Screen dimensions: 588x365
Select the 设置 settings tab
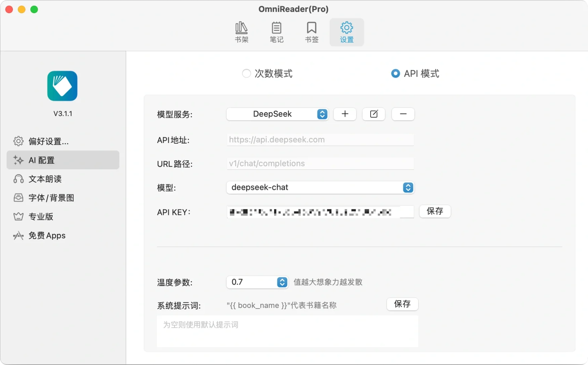pyautogui.click(x=347, y=32)
